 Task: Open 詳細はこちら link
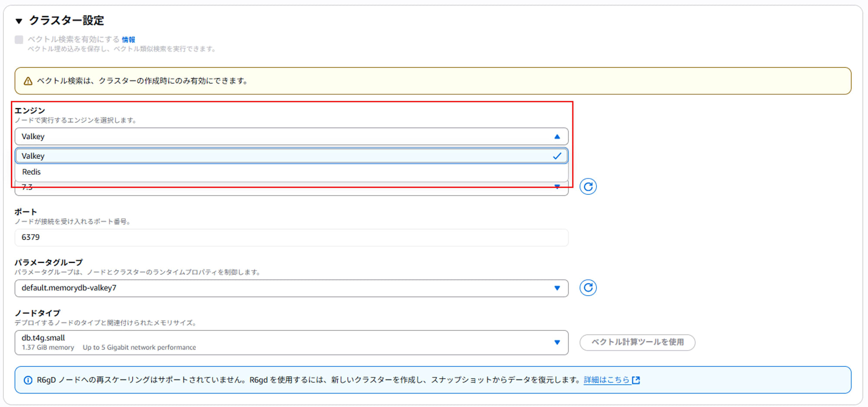(606, 380)
